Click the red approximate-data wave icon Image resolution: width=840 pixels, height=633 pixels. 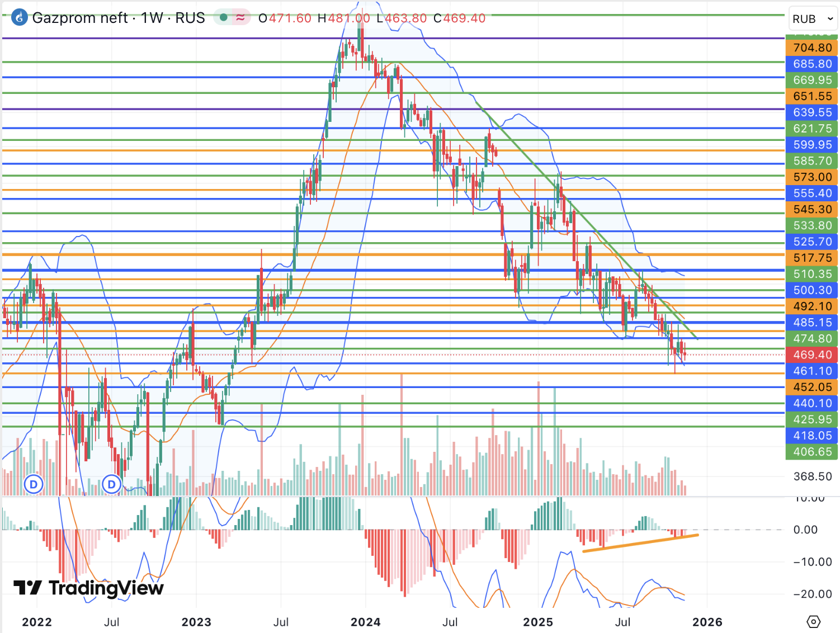tap(240, 17)
